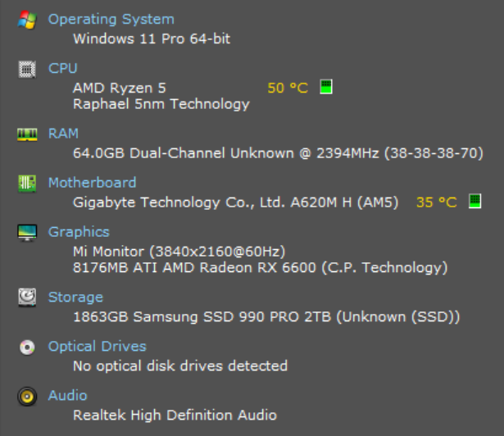Open the Audio section heading

click(x=67, y=396)
